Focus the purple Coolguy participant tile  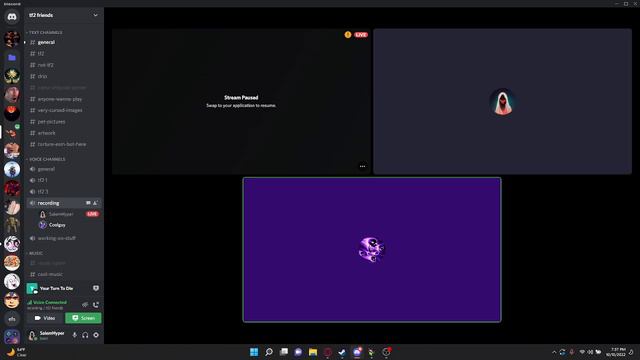[372, 250]
